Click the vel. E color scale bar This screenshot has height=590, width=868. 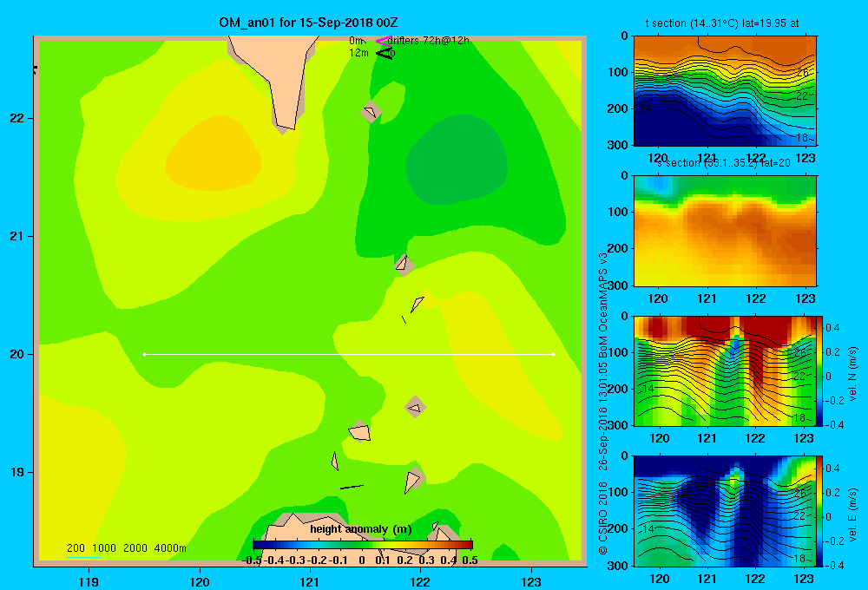[x=820, y=511]
